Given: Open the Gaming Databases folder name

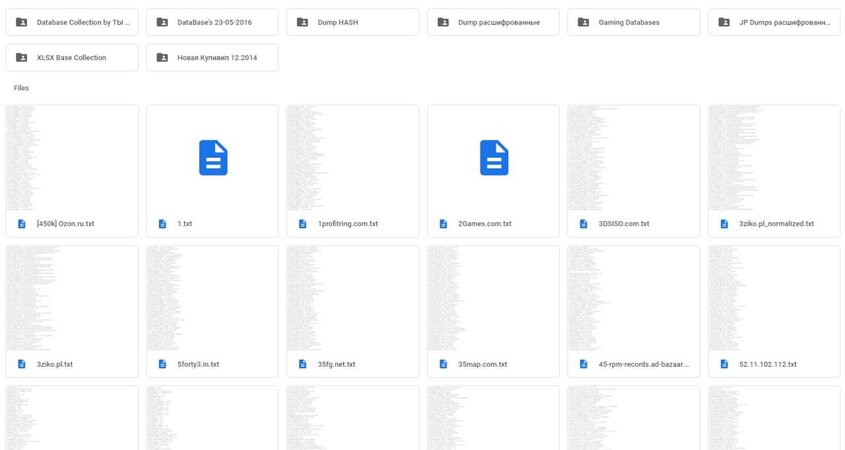Looking at the screenshot, I should coord(629,22).
